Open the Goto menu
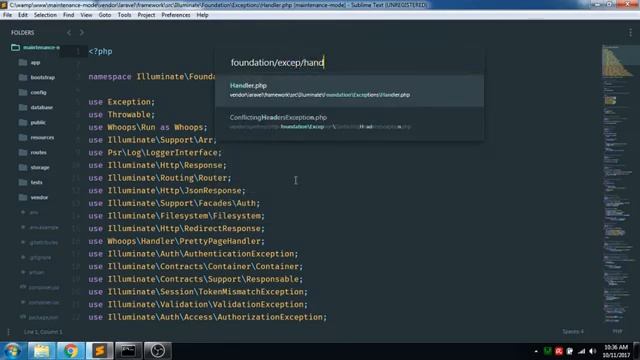 click(104, 15)
